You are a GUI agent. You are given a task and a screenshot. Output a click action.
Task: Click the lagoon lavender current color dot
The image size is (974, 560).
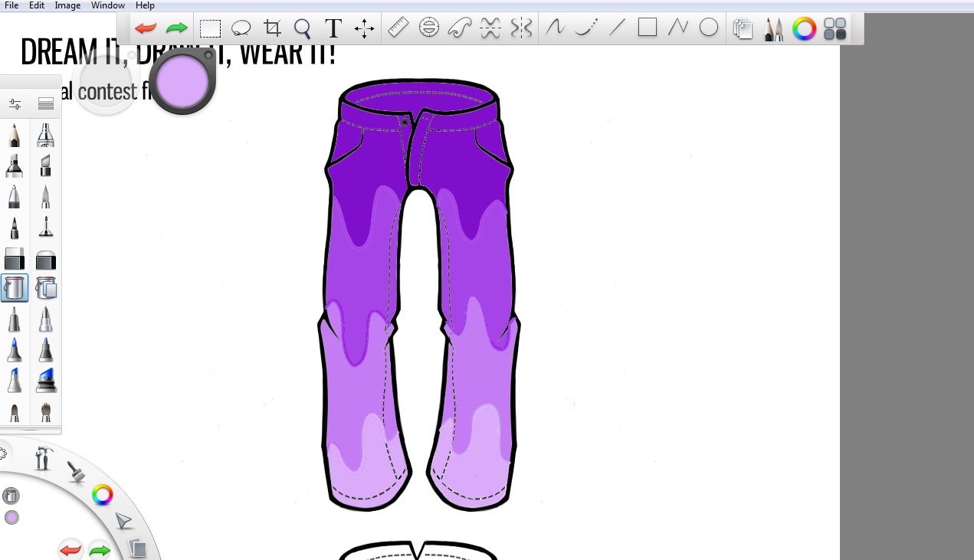(x=11, y=518)
